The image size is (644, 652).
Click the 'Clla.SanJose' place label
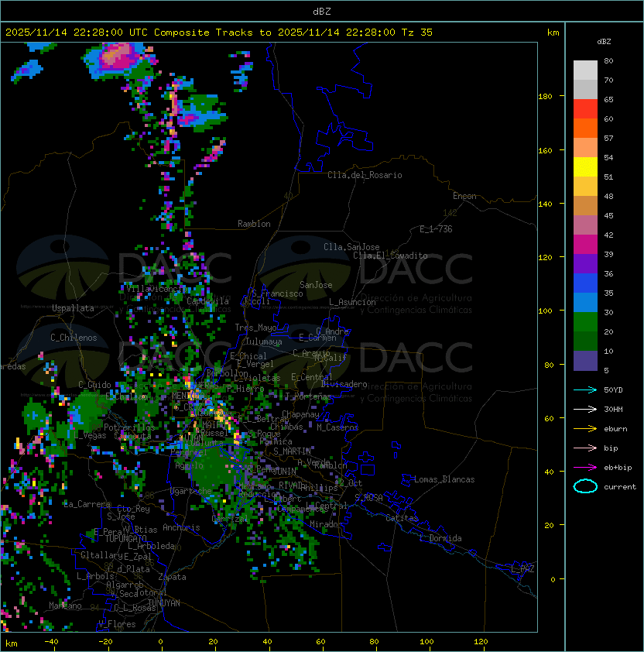351,247
